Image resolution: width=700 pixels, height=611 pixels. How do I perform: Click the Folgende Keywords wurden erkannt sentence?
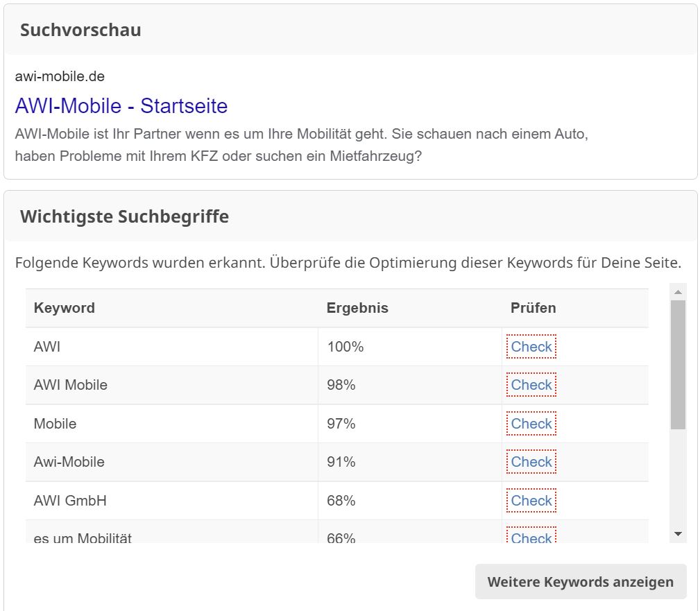point(348,262)
